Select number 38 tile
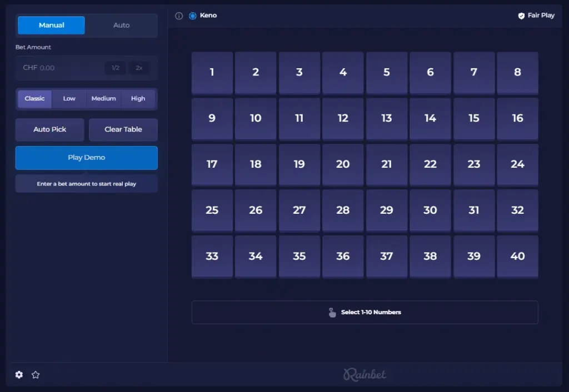This screenshot has width=569, height=392. (431, 257)
